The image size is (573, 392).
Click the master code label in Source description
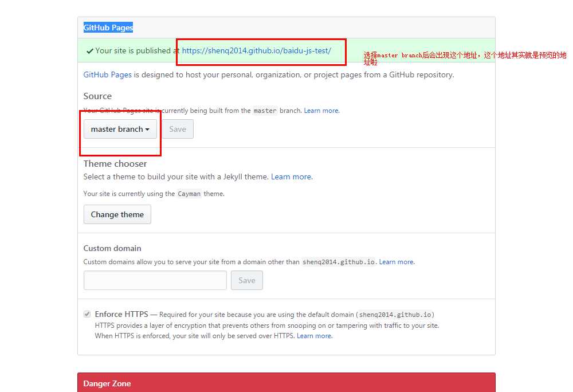(x=265, y=111)
